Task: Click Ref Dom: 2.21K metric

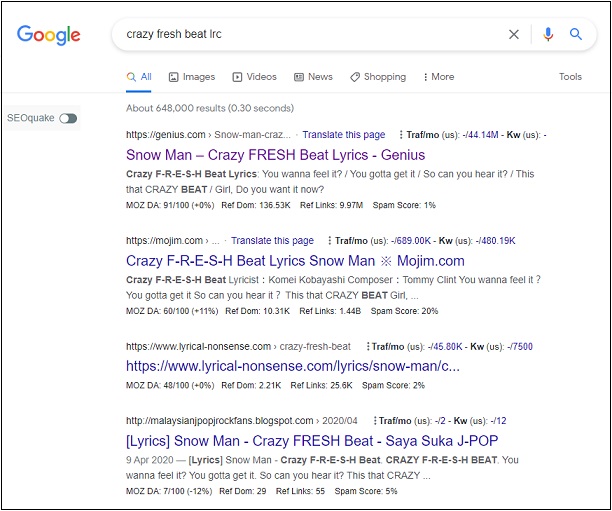Action: (x=251, y=386)
